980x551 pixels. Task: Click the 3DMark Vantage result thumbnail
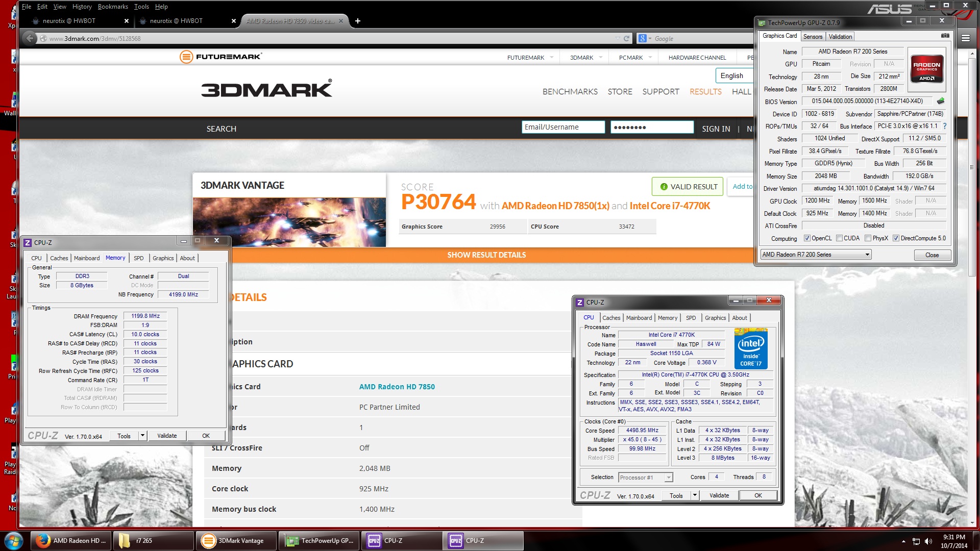(289, 222)
